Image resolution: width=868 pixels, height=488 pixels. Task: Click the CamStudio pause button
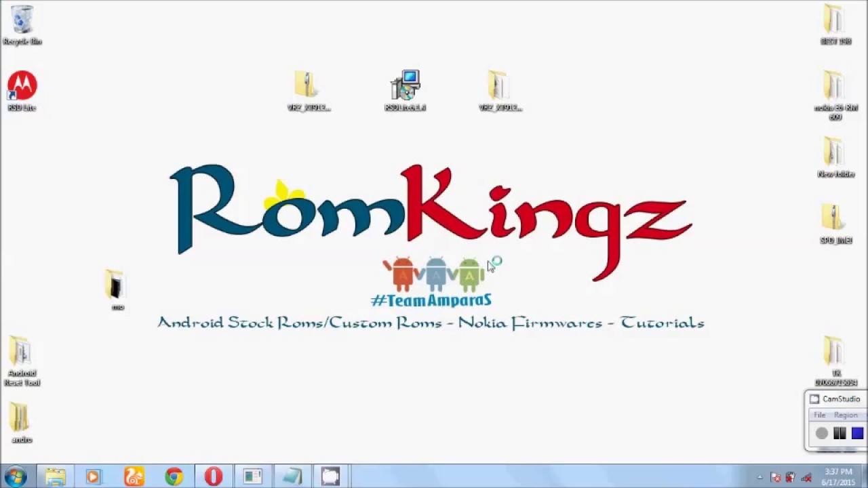click(840, 434)
